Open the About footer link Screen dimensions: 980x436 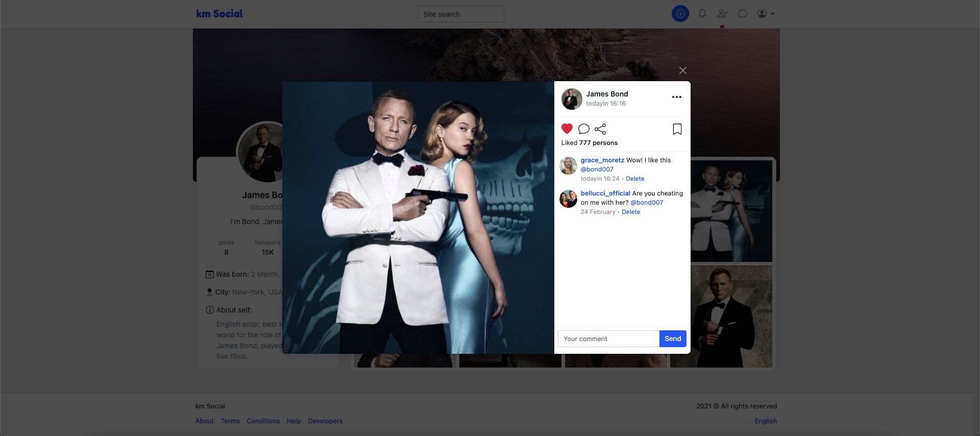204,421
